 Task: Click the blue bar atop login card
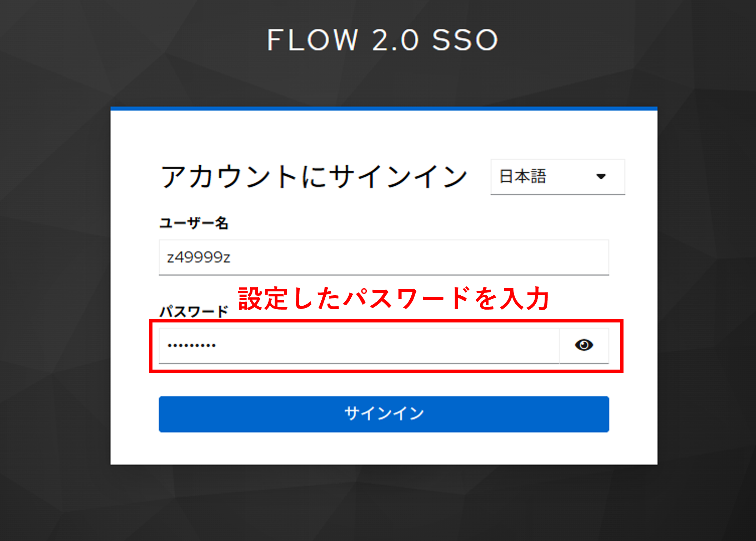[x=384, y=109]
